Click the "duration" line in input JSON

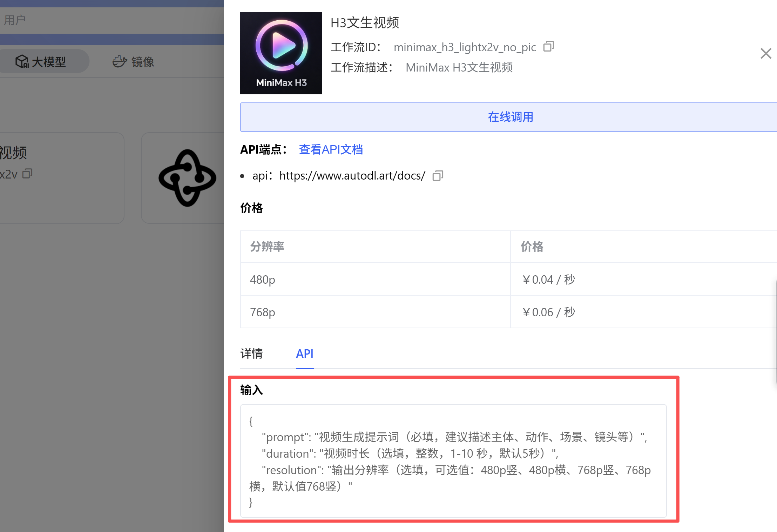pyautogui.click(x=410, y=454)
